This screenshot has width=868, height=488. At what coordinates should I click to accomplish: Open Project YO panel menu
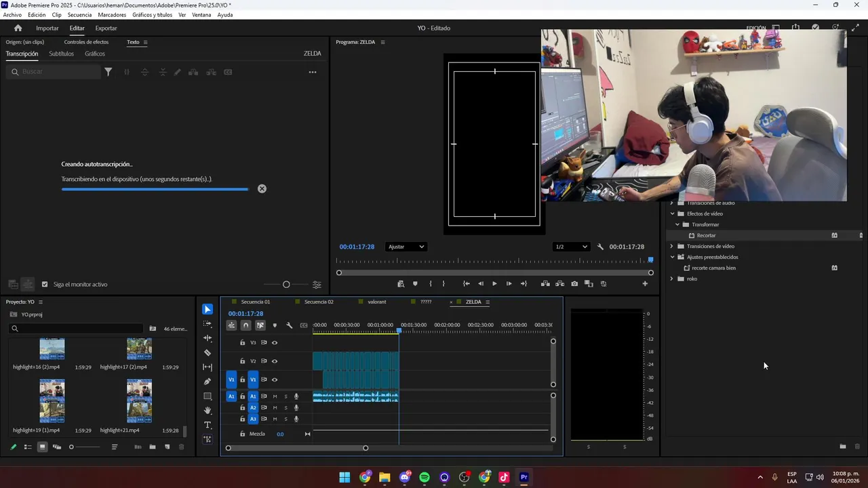click(41, 302)
